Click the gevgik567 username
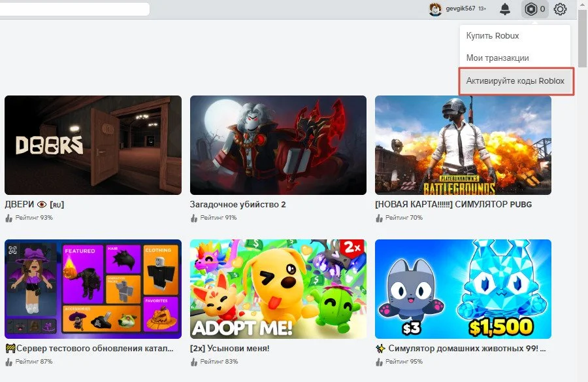 460,9
